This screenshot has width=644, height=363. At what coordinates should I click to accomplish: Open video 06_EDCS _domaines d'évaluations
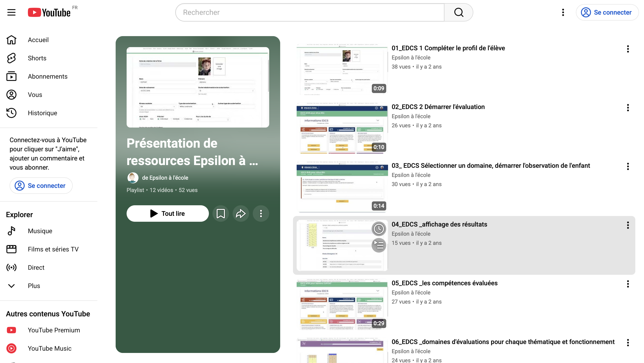point(503,342)
